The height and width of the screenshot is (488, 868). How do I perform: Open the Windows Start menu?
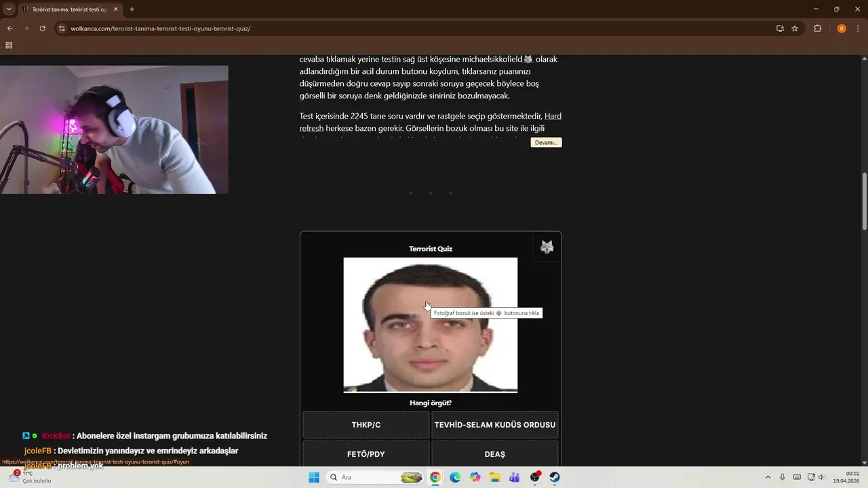pos(314,477)
